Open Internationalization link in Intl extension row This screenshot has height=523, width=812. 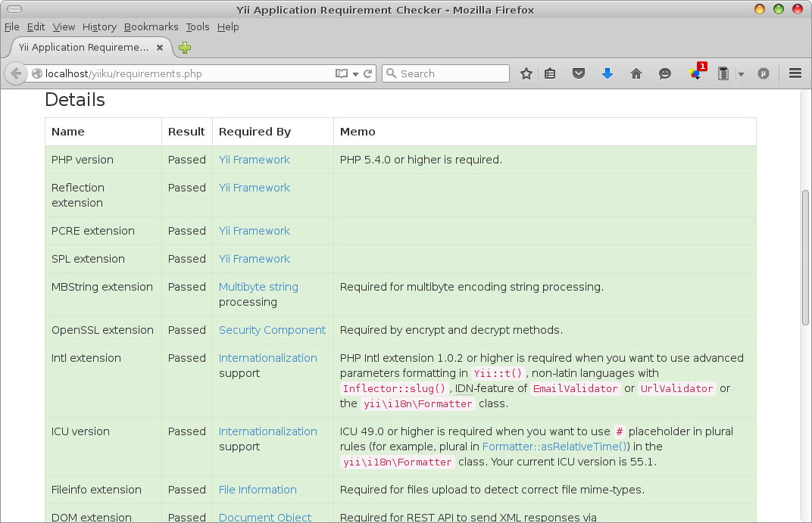click(x=267, y=358)
